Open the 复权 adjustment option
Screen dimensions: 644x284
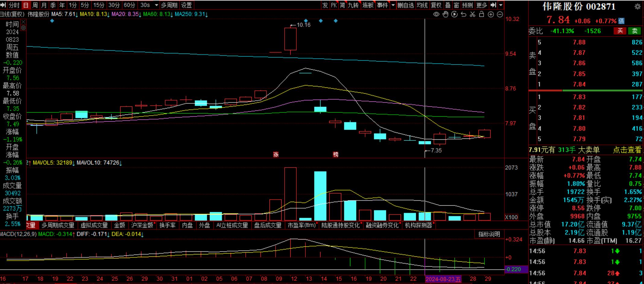pyautogui.click(x=436, y=5)
